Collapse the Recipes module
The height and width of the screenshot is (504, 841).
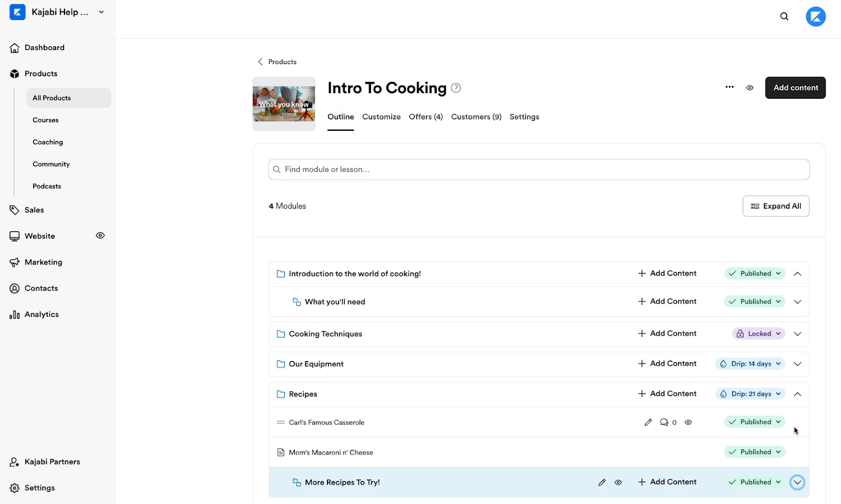pos(797,394)
